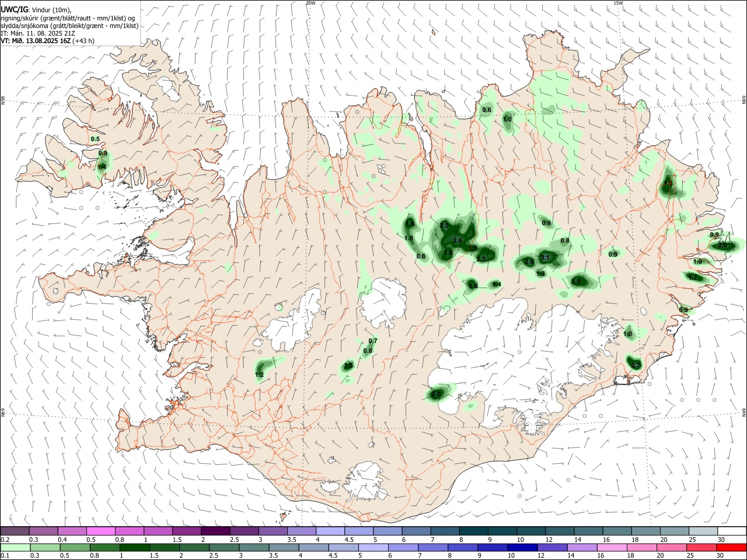Click the bright red 30 swatch on rain scale

[731, 547]
